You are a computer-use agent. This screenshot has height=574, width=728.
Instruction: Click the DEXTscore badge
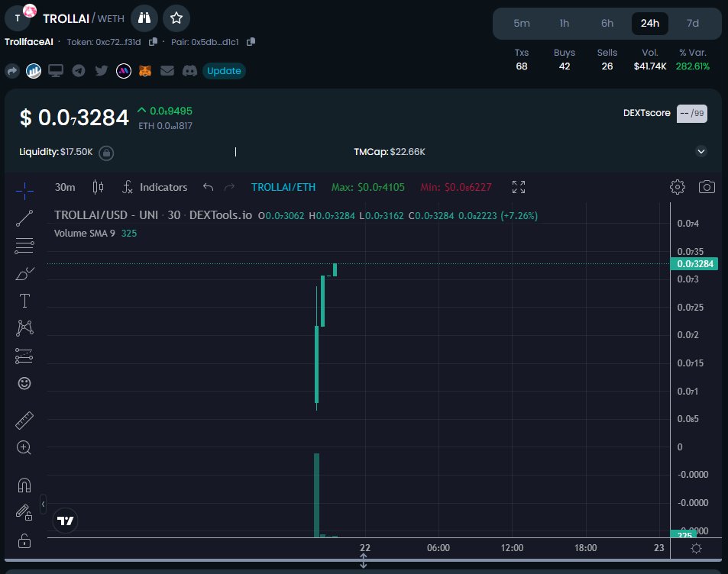pos(692,113)
